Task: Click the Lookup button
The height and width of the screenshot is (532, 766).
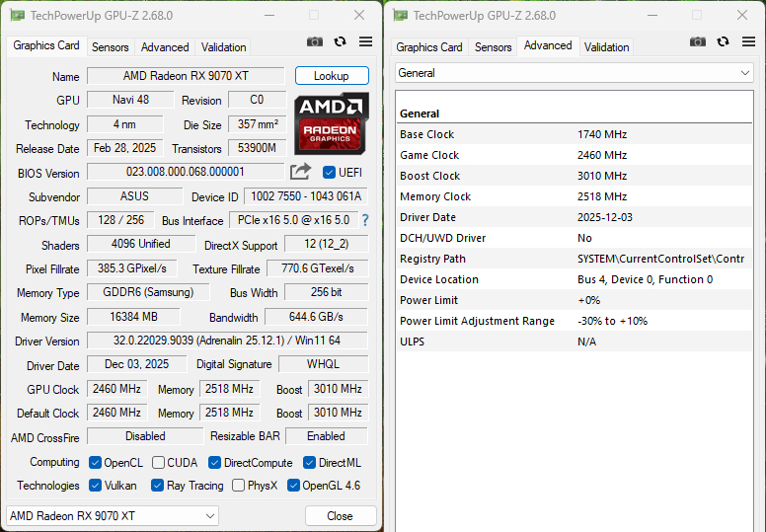Action: click(x=332, y=76)
